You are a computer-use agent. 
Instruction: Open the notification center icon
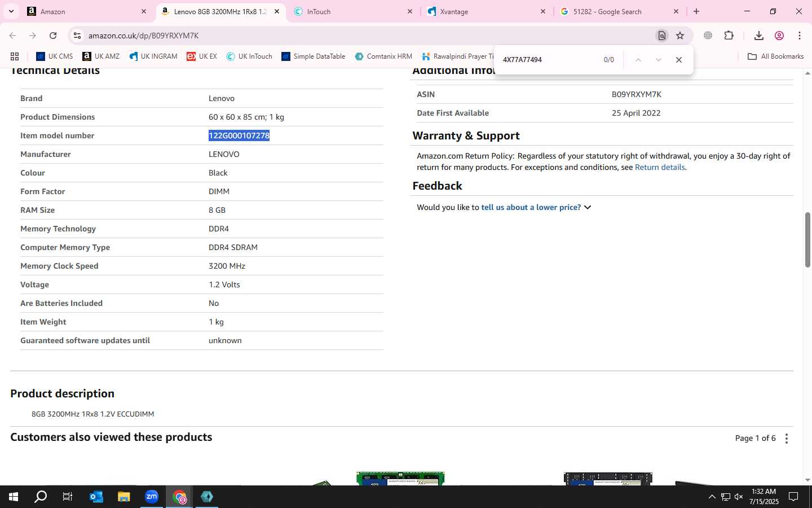[793, 497]
